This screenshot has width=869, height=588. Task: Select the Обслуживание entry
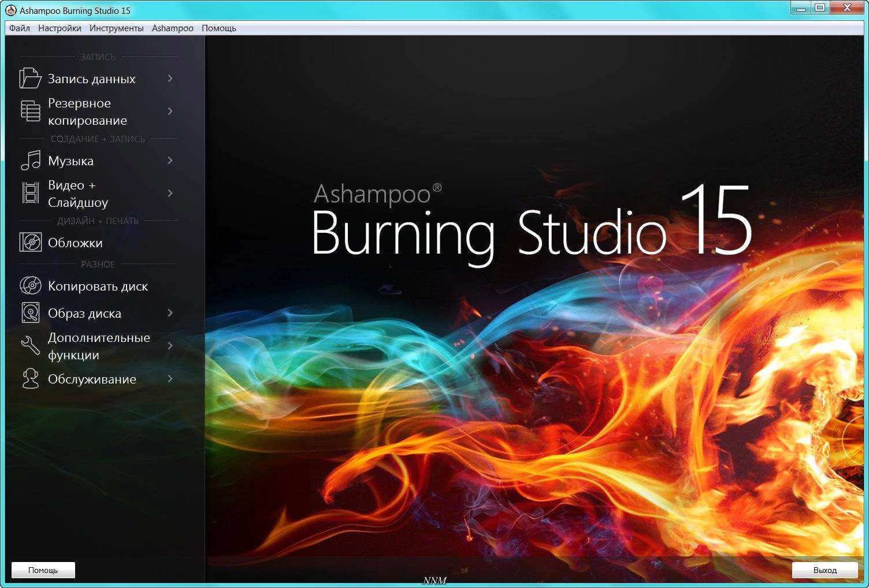(x=97, y=379)
